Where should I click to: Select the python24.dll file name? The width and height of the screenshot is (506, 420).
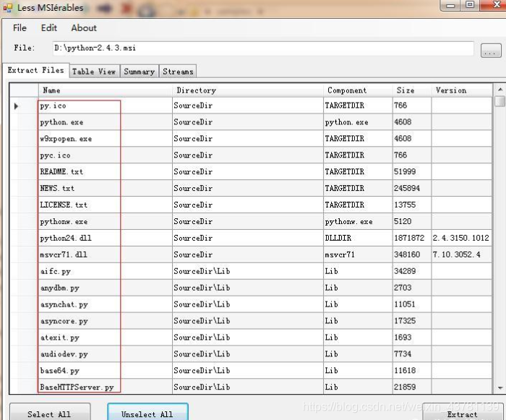coord(66,239)
